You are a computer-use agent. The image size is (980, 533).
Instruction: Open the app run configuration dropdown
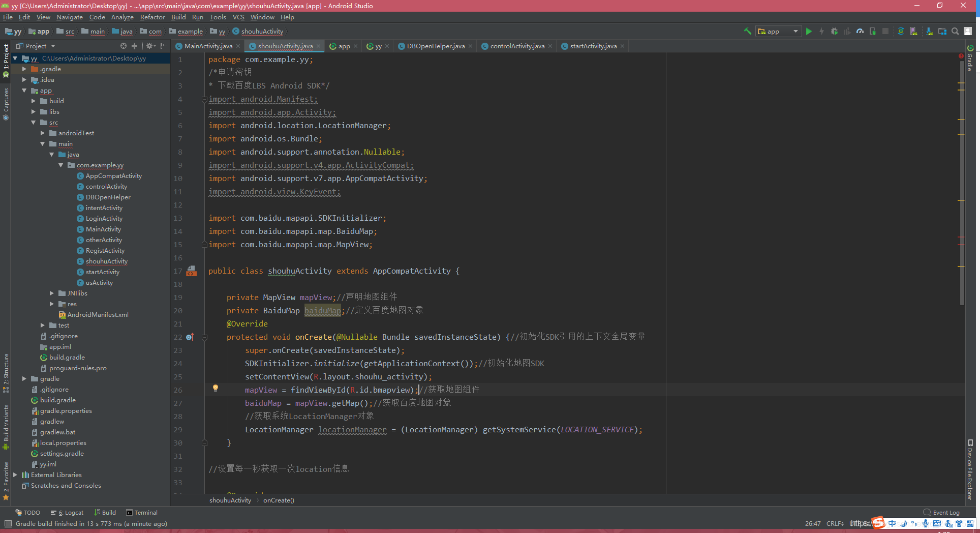pyautogui.click(x=778, y=31)
